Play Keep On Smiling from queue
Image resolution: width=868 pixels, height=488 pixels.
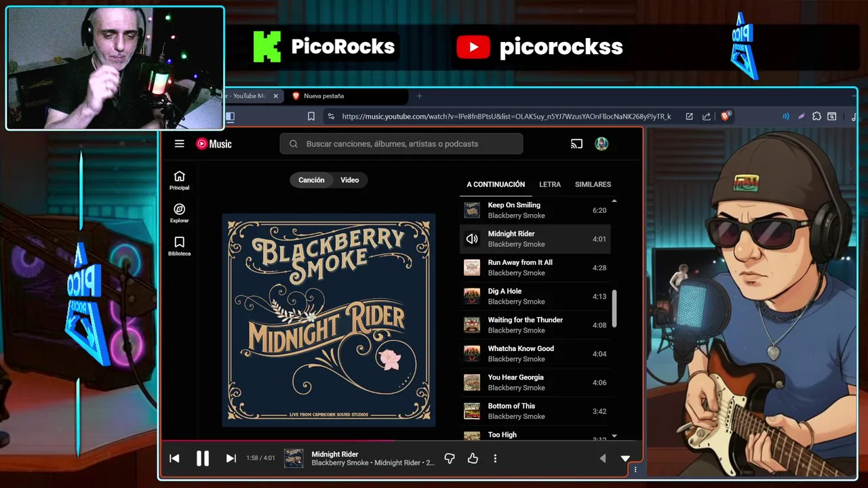pos(535,210)
